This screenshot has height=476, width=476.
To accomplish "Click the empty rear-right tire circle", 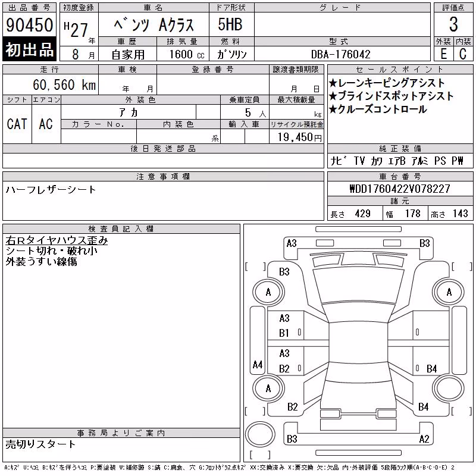I will [x=449, y=389].
